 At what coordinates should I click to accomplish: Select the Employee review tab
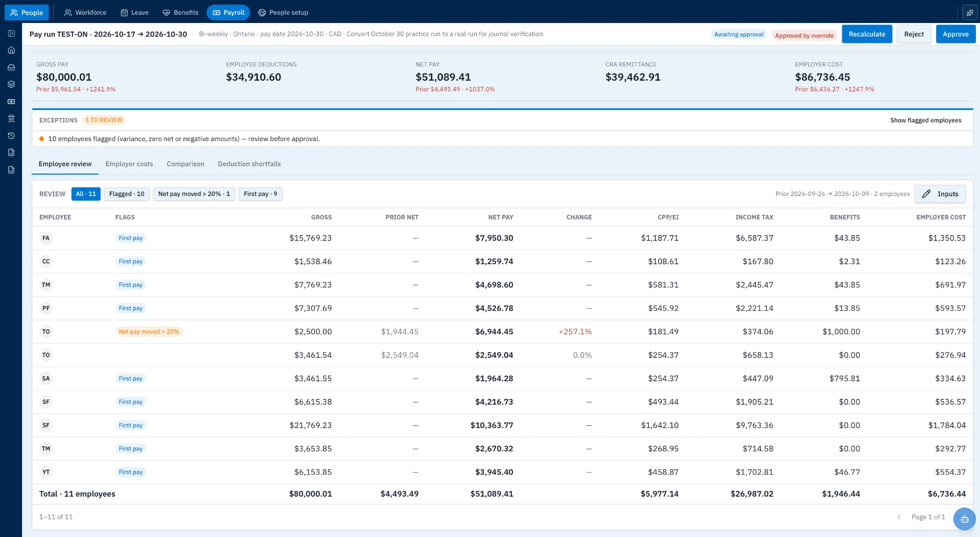coord(65,164)
